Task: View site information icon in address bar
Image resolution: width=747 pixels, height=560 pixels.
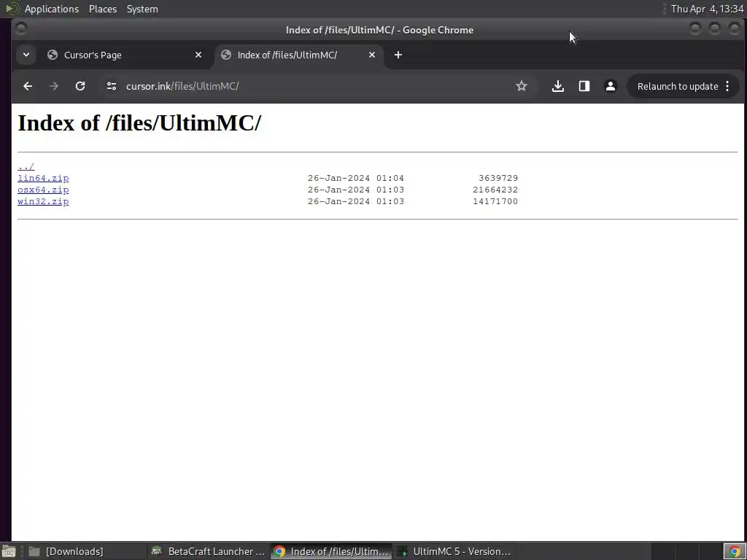Action: point(112,86)
